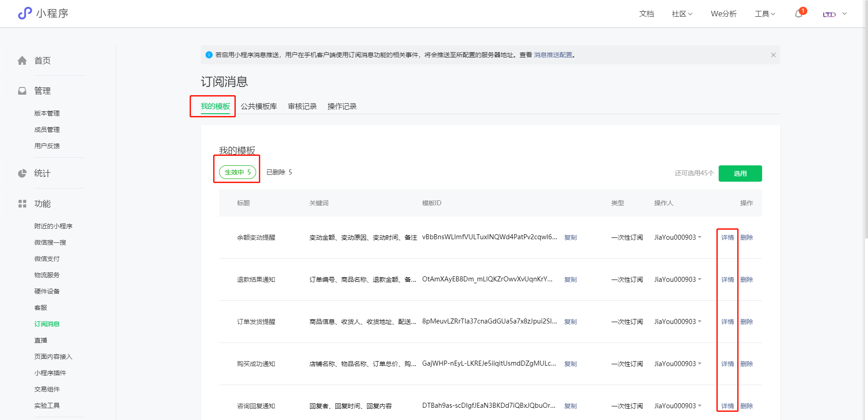Image resolution: width=868 pixels, height=420 pixels.
Task: Expand operator dropdown for 余额变动提醒 row
Action: [700, 237]
